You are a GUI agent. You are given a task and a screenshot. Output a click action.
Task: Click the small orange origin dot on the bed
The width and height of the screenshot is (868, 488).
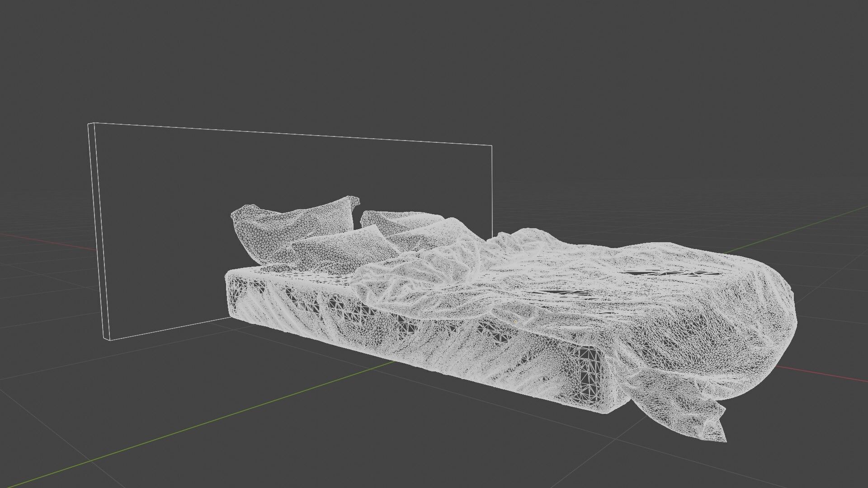(515, 321)
